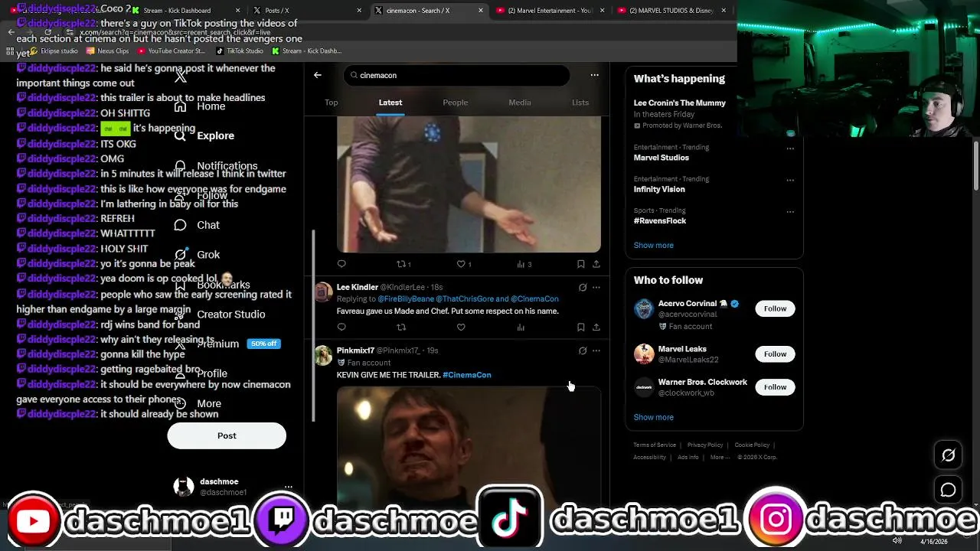Like the arc reactor image post
The image size is (980, 551).
click(463, 264)
